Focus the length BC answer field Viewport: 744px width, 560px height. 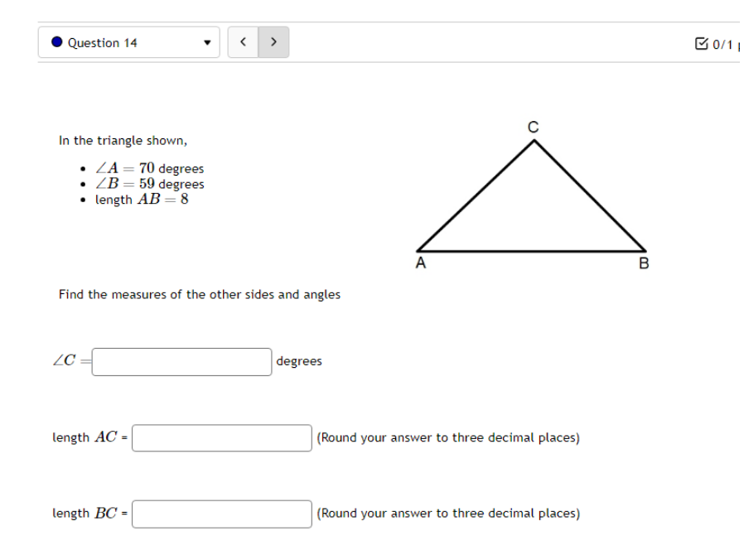[x=220, y=514]
